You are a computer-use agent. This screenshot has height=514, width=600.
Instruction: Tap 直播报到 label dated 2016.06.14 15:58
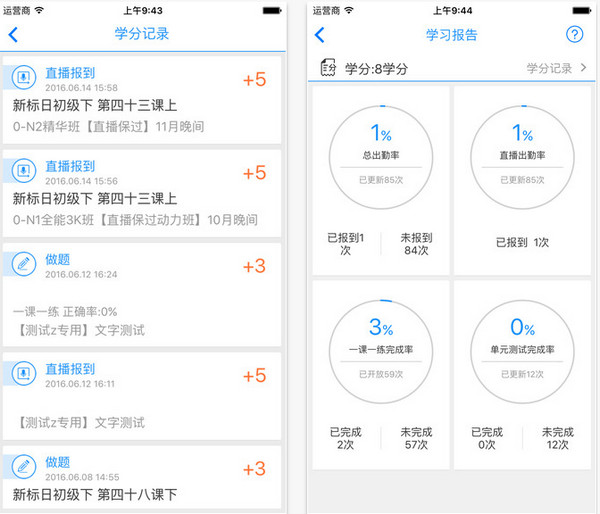[70, 73]
